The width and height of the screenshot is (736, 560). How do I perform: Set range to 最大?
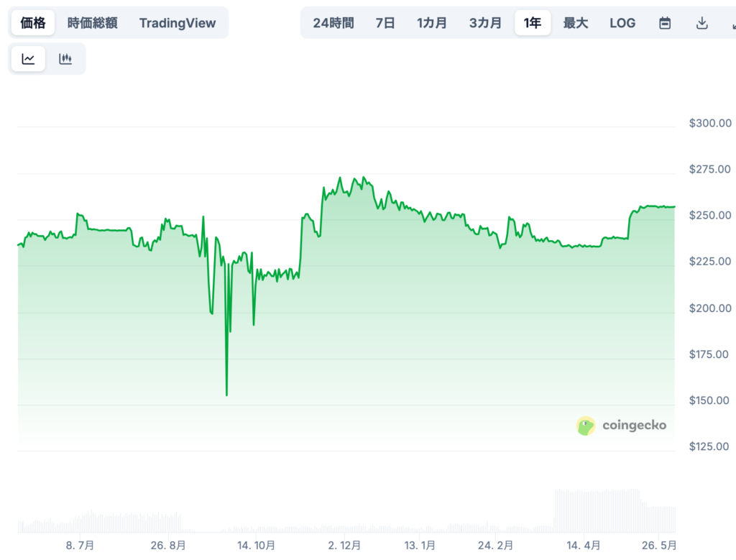pos(576,22)
